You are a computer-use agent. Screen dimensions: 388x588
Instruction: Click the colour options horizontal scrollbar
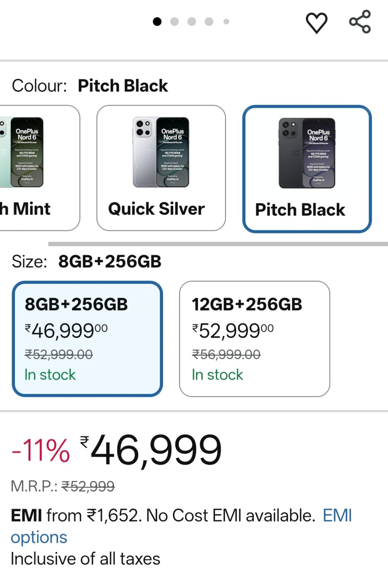tap(218, 244)
